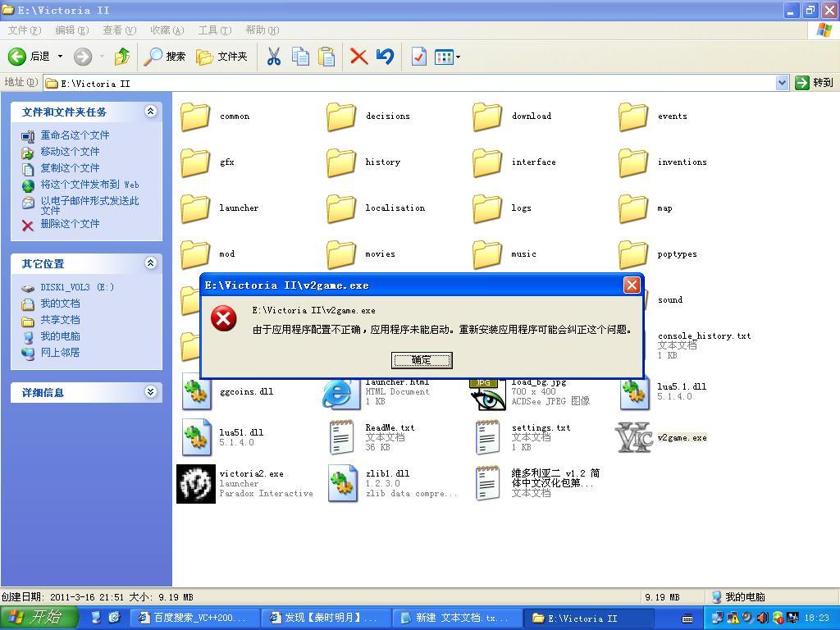Expand the address bar dropdown arrow

click(x=782, y=83)
